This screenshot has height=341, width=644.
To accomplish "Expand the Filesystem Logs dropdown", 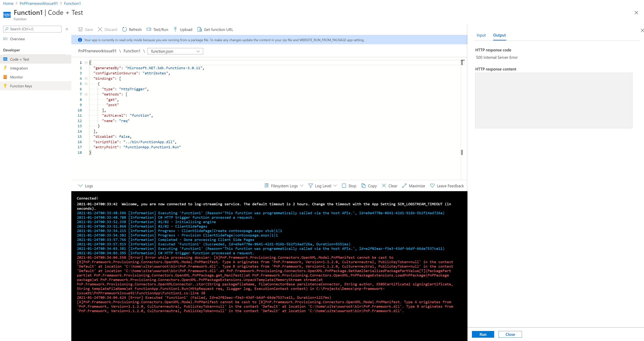I will (302, 186).
